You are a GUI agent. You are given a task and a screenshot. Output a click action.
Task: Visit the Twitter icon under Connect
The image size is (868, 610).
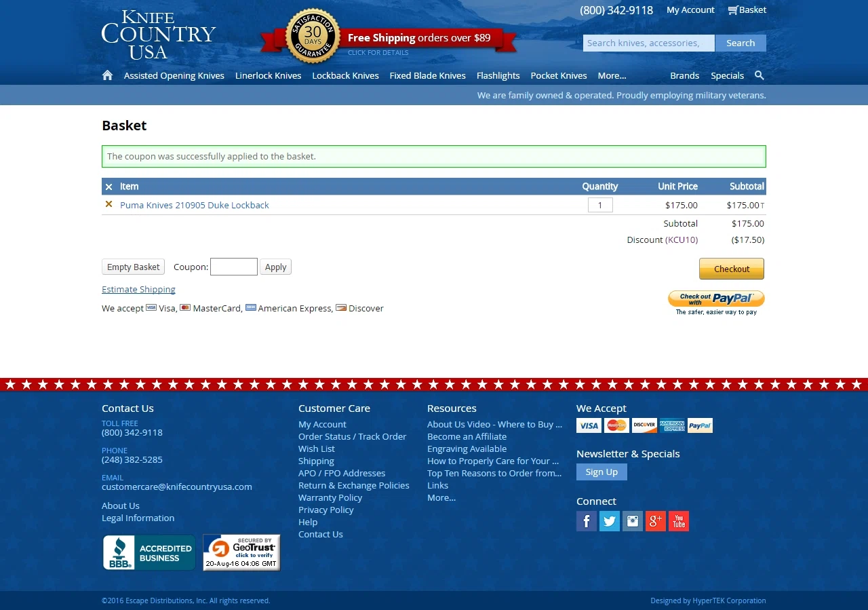click(x=610, y=521)
